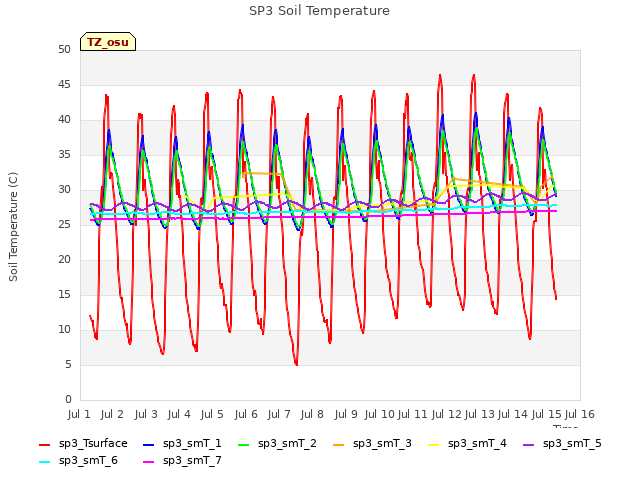Image resolution: width=640 pixels, height=480 pixels.
Task: Click the Jul 12 x-axis tick label
Action: pos(446,414)
